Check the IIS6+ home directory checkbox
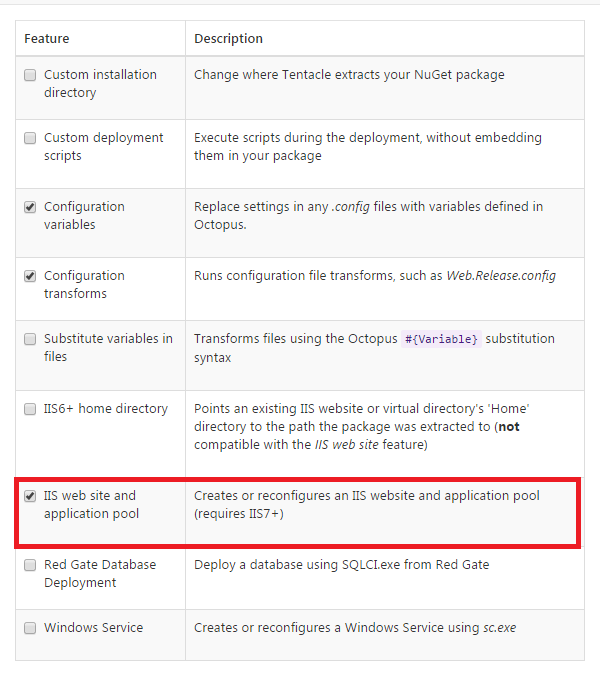This screenshot has height=675, width=600. (30, 408)
